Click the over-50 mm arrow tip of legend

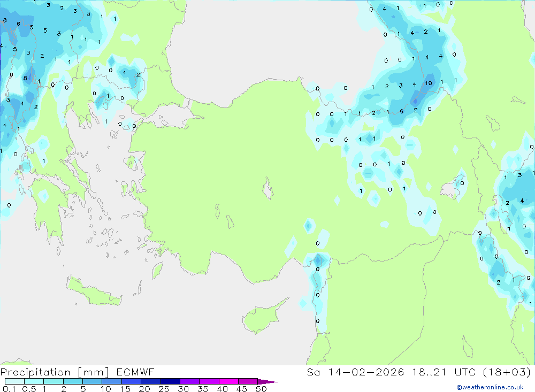pyautogui.click(x=267, y=381)
